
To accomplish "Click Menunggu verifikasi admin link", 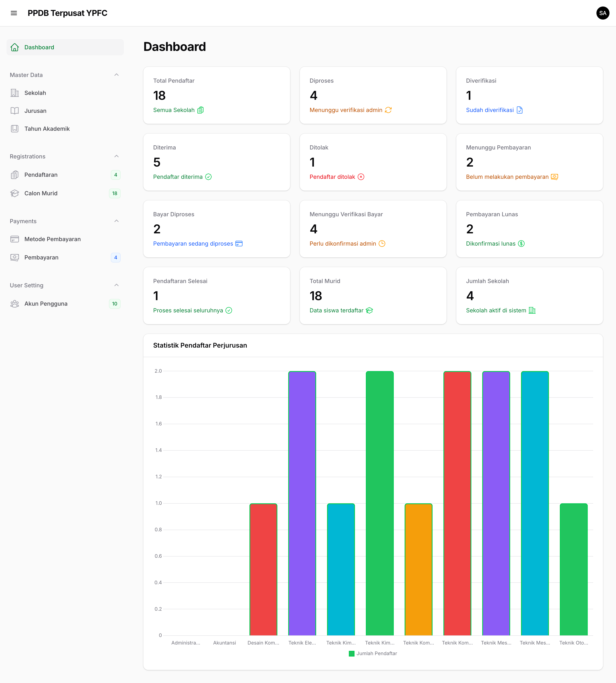I will [x=346, y=110].
